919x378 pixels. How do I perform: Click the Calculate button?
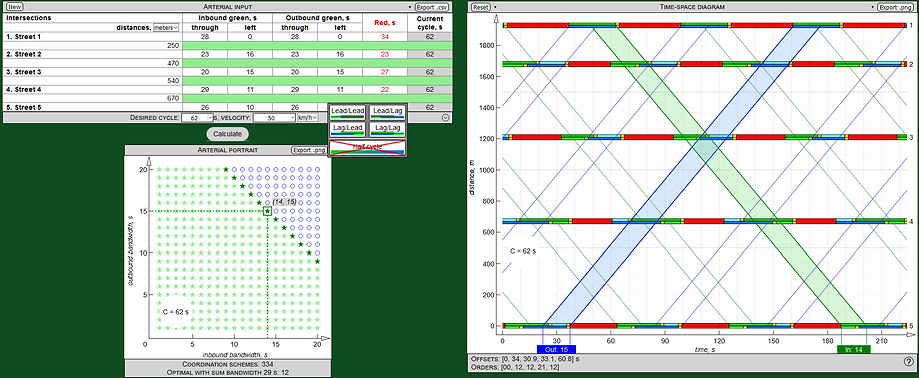[227, 134]
